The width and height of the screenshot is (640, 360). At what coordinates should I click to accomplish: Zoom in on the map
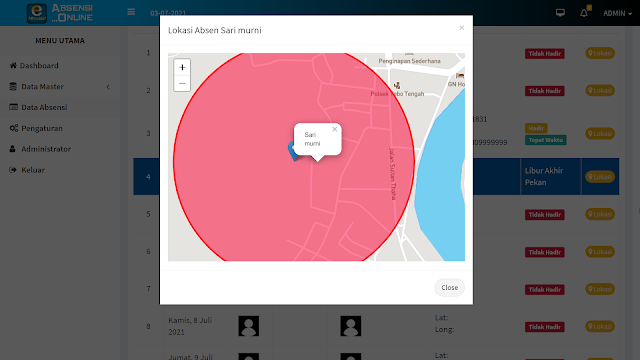click(182, 67)
